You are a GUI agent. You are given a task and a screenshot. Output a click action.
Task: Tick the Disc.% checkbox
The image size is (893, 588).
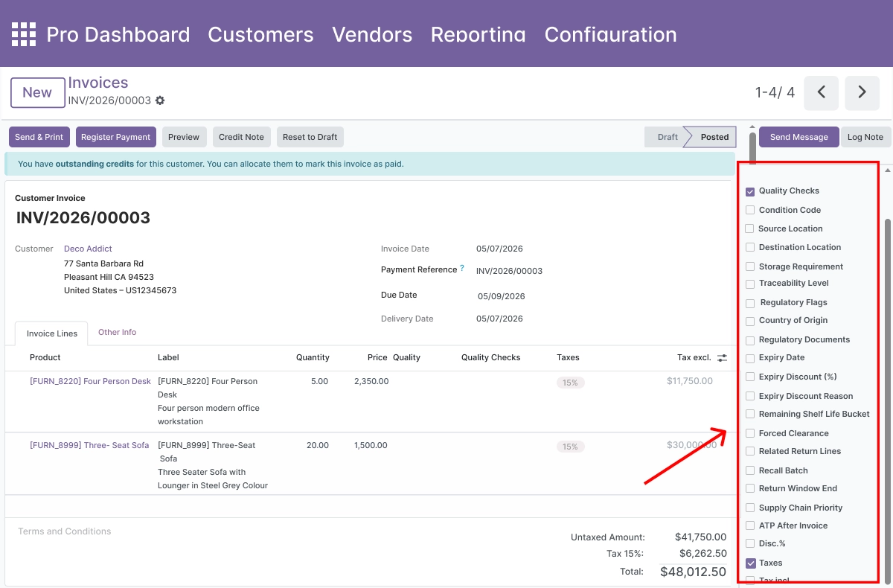[750, 544]
